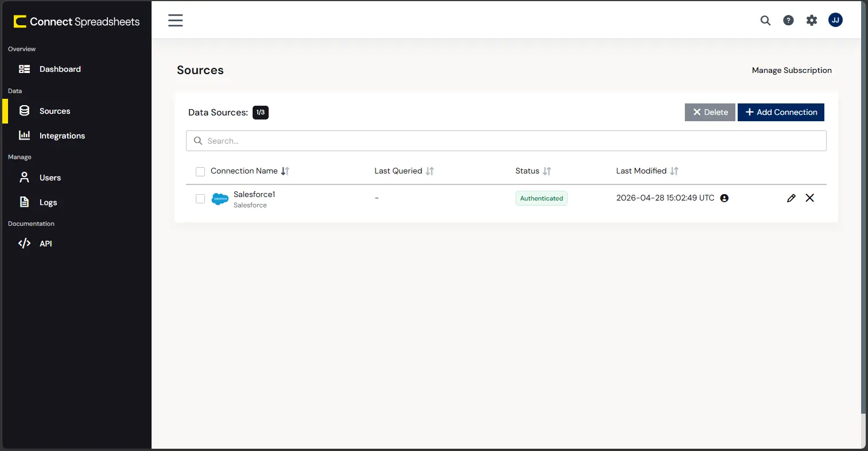Screen dimensions: 868x451
Task: Toggle the hamburger menu icon
Action: [x=175, y=21]
